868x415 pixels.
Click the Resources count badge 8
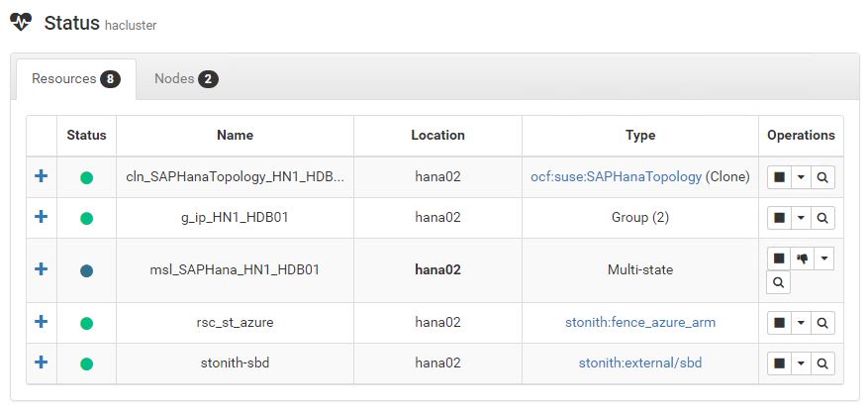coord(110,80)
